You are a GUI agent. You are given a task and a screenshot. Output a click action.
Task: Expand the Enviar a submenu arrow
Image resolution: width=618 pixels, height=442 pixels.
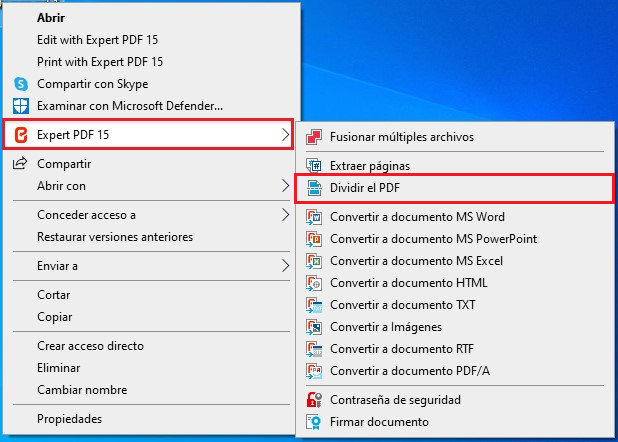[x=285, y=266]
